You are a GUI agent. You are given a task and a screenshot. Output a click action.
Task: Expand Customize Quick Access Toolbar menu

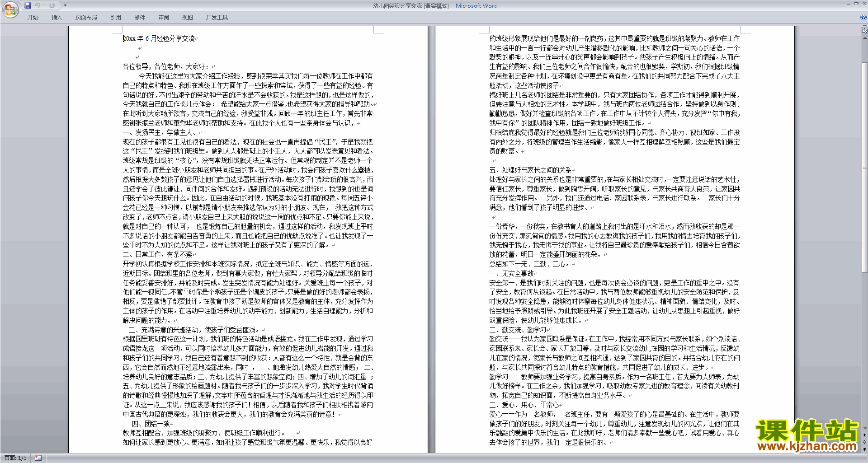tap(65, 5)
